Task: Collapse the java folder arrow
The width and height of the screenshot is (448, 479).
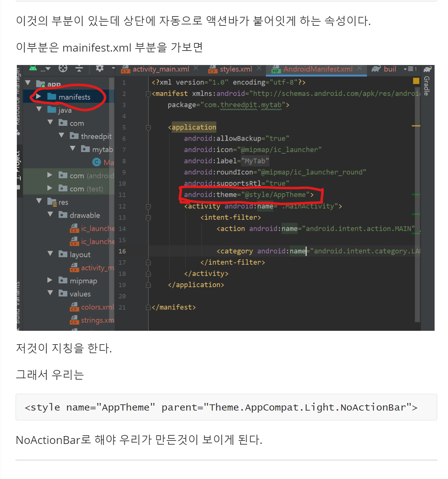Action: [x=39, y=109]
